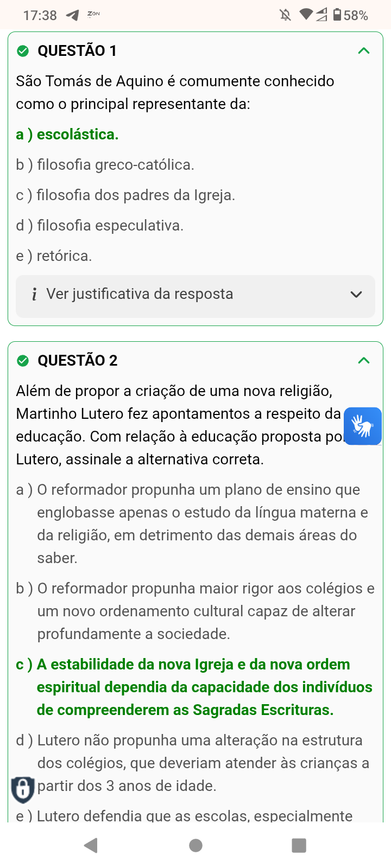The height and width of the screenshot is (868, 391).
Task: Collapse Questão 1 with its chevron
Action: [x=364, y=51]
